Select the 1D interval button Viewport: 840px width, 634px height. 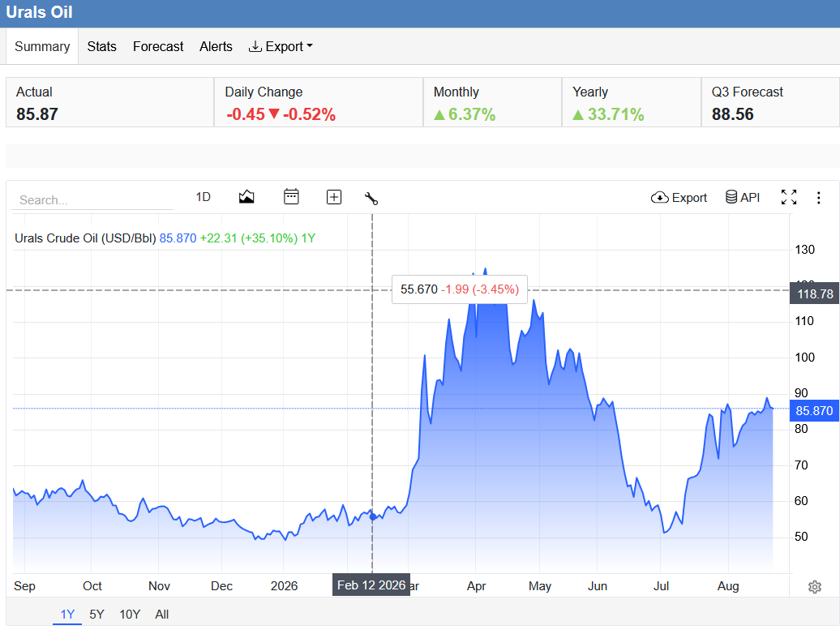coord(203,197)
